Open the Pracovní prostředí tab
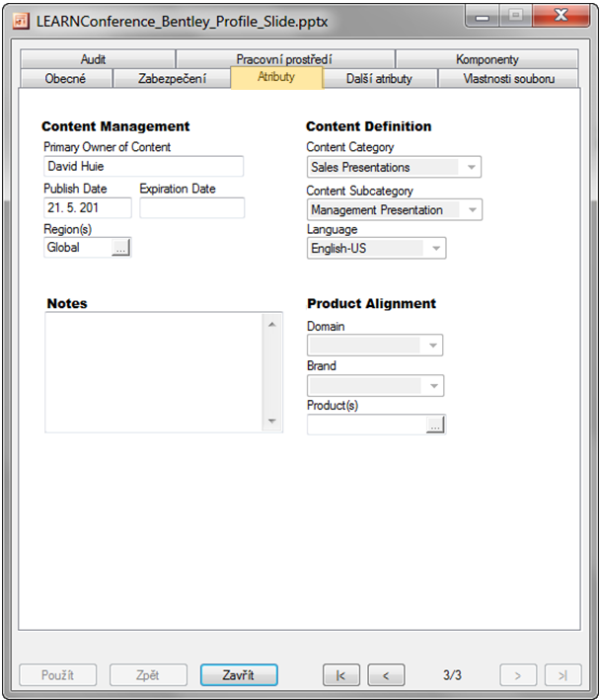The height and width of the screenshot is (700, 599). [x=284, y=59]
